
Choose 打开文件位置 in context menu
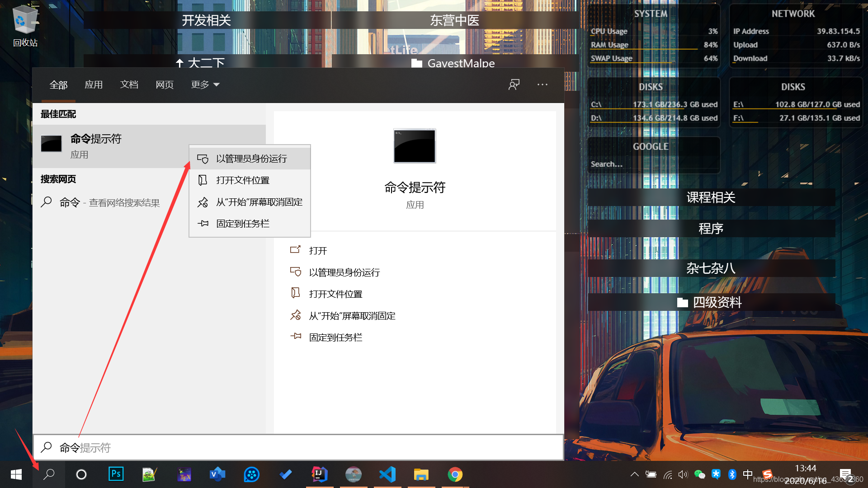(250, 180)
